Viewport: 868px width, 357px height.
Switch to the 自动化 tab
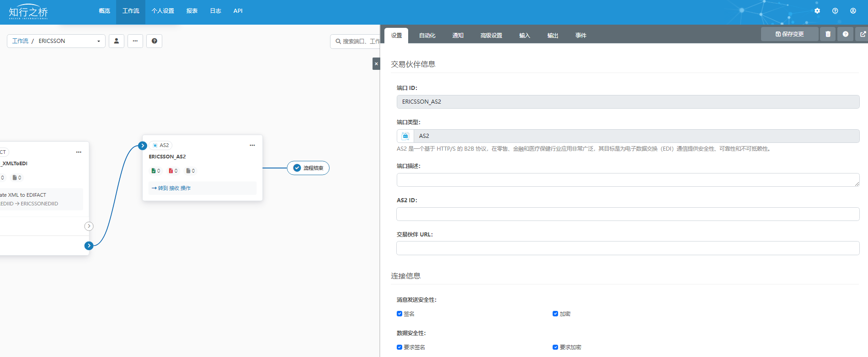427,36
